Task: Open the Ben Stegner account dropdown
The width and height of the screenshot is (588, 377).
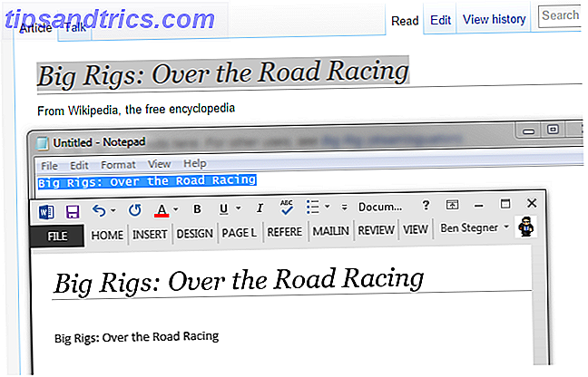Action: tap(475, 227)
